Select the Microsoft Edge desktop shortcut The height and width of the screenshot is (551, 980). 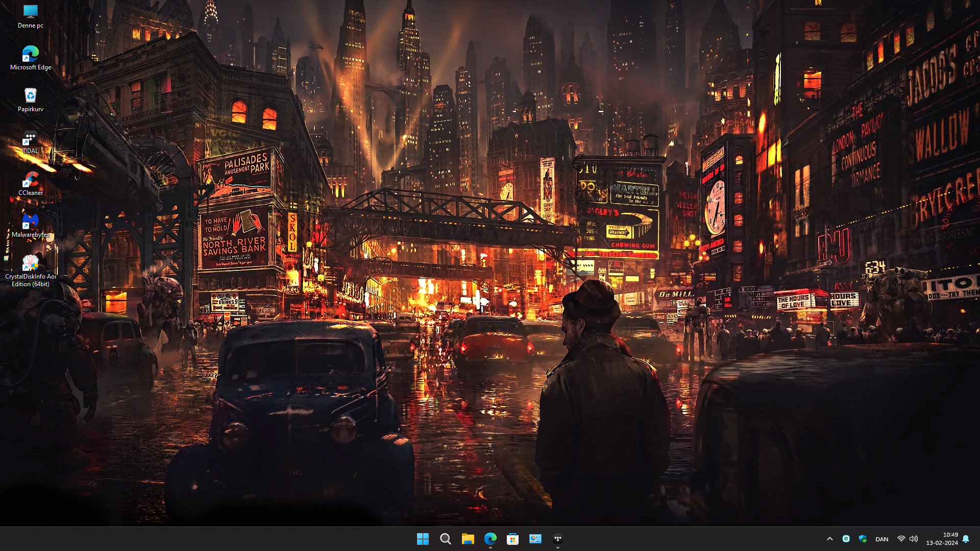coord(31,58)
